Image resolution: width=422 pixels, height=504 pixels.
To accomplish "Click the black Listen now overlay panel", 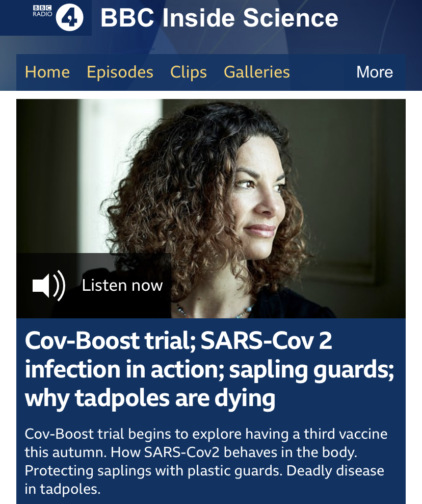I will (x=94, y=286).
